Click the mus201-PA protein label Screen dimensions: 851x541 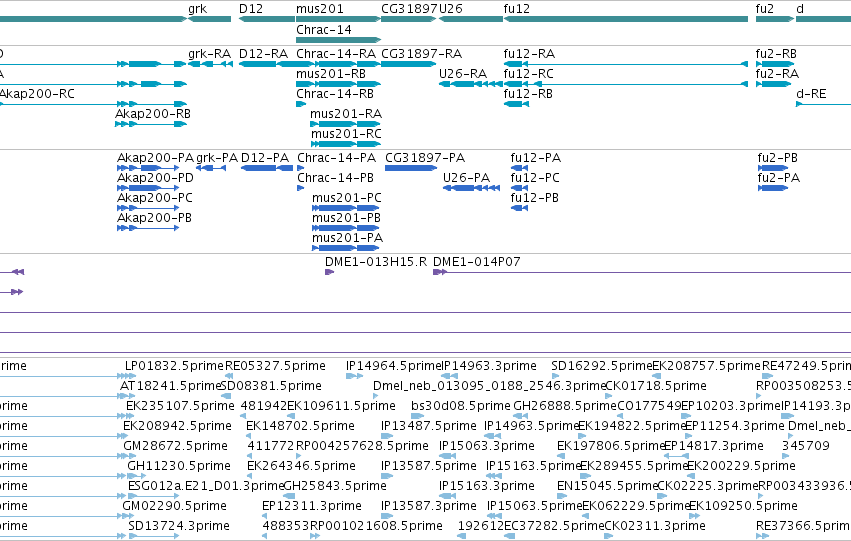pyautogui.click(x=347, y=238)
